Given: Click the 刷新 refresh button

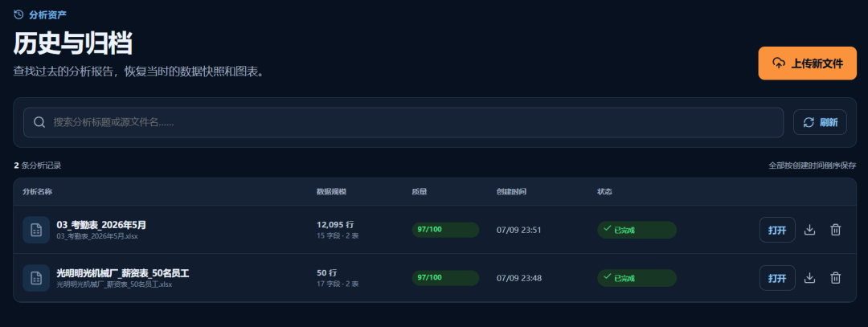Looking at the screenshot, I should (x=820, y=122).
